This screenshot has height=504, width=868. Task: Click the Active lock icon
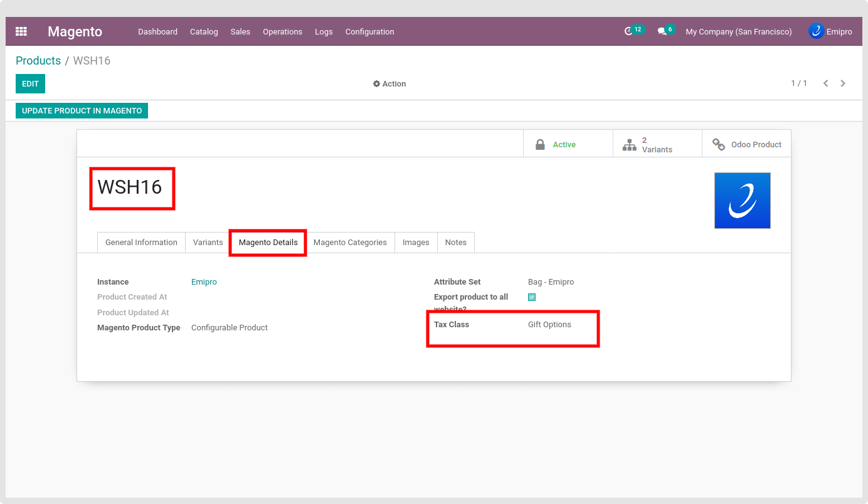(540, 144)
